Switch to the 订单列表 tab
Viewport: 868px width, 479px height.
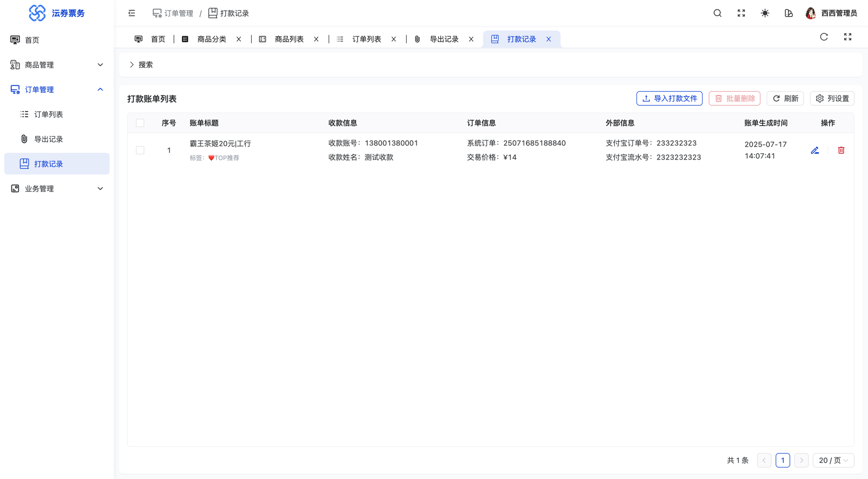(366, 39)
